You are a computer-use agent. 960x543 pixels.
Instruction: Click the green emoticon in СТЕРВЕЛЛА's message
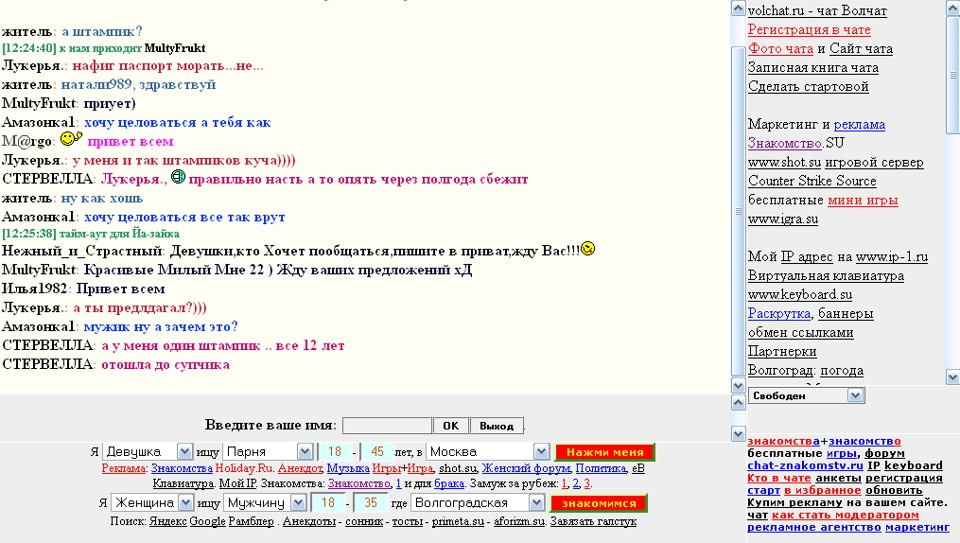coord(178,178)
